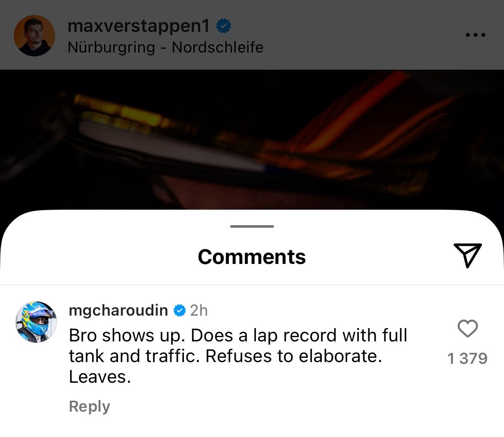Tap mgcharoudin's helmet avatar

click(36, 322)
